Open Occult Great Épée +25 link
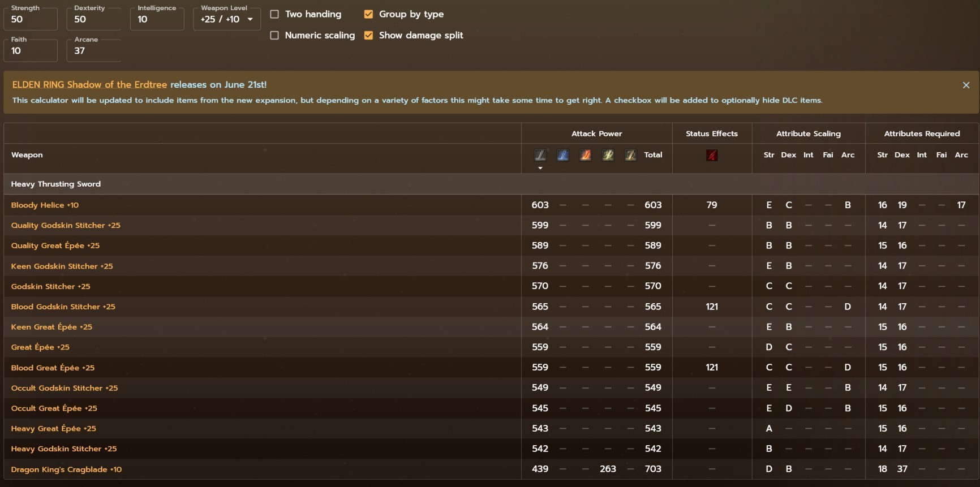 (x=54, y=408)
